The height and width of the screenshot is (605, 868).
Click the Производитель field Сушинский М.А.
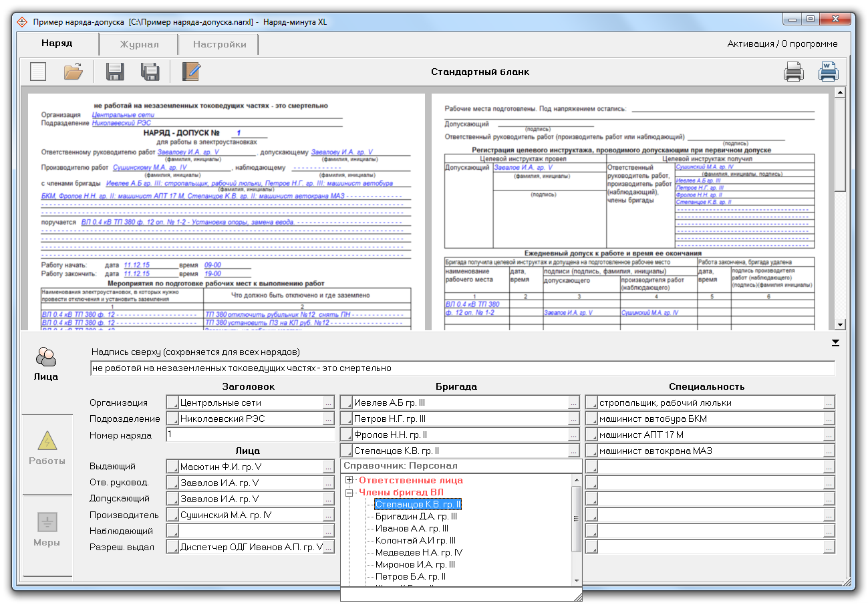(251, 515)
